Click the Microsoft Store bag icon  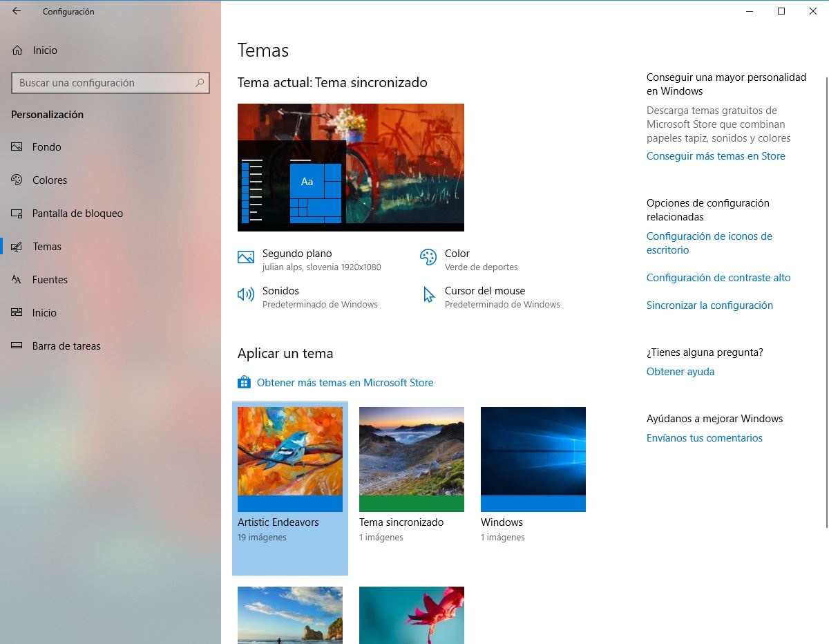tap(244, 382)
